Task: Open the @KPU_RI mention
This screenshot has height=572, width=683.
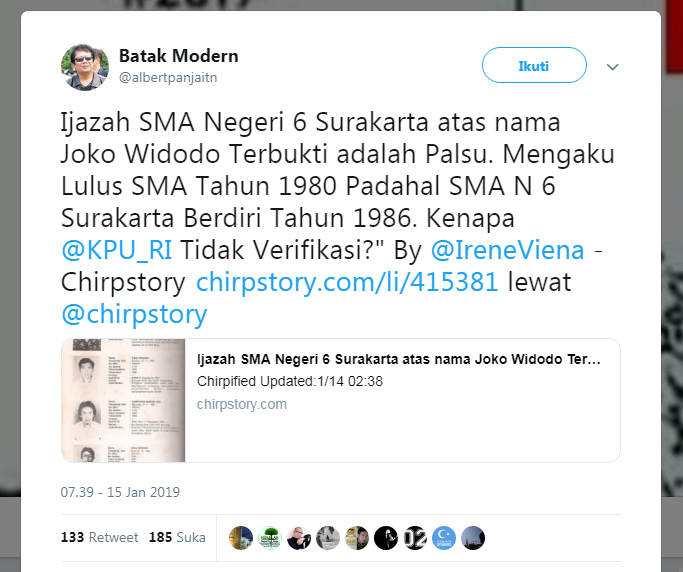Action: pos(116,250)
